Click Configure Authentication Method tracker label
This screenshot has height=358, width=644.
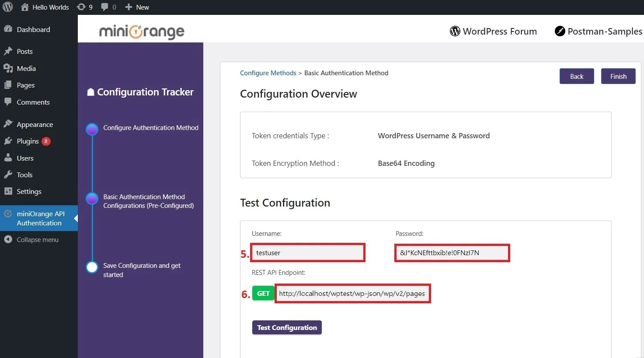pos(151,127)
